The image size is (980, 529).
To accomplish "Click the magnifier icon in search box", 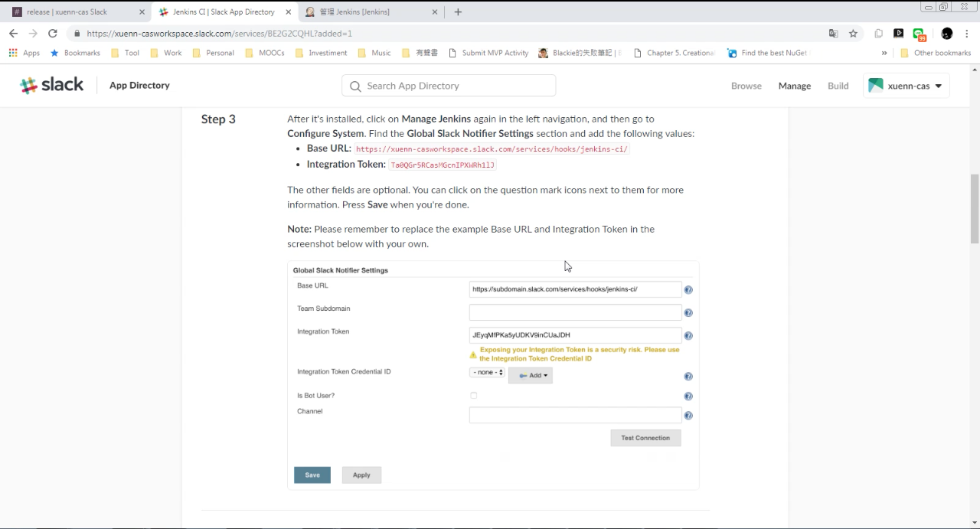I will [355, 86].
